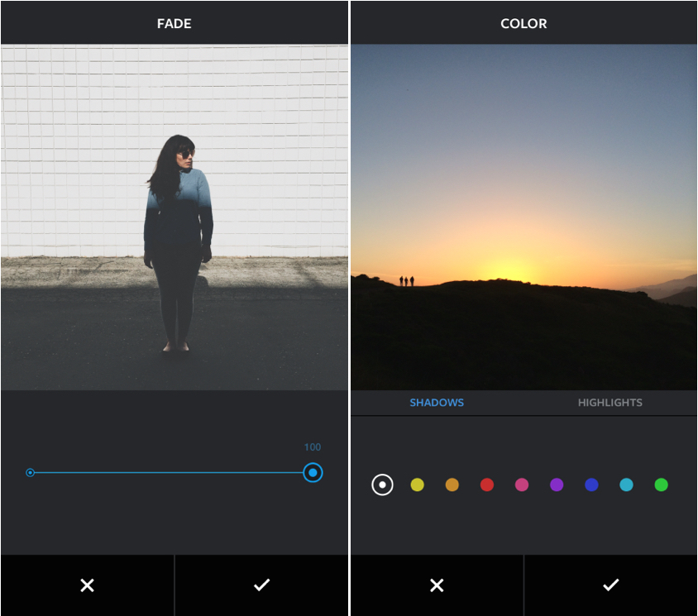Choose the orange shadow color

452,485
